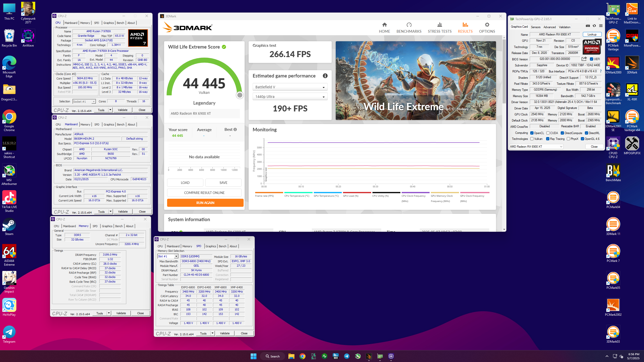Open MPOGPUFIX desktop icon
The image size is (644, 362).
click(x=632, y=146)
